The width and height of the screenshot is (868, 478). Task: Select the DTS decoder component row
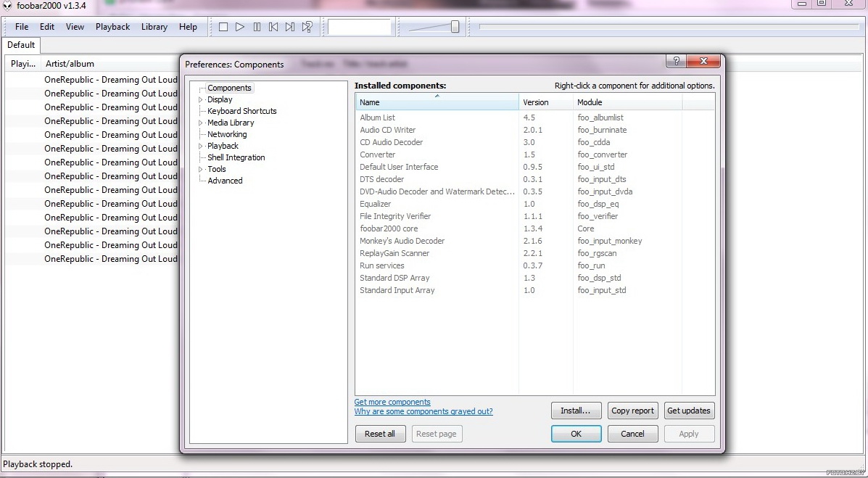click(x=534, y=179)
